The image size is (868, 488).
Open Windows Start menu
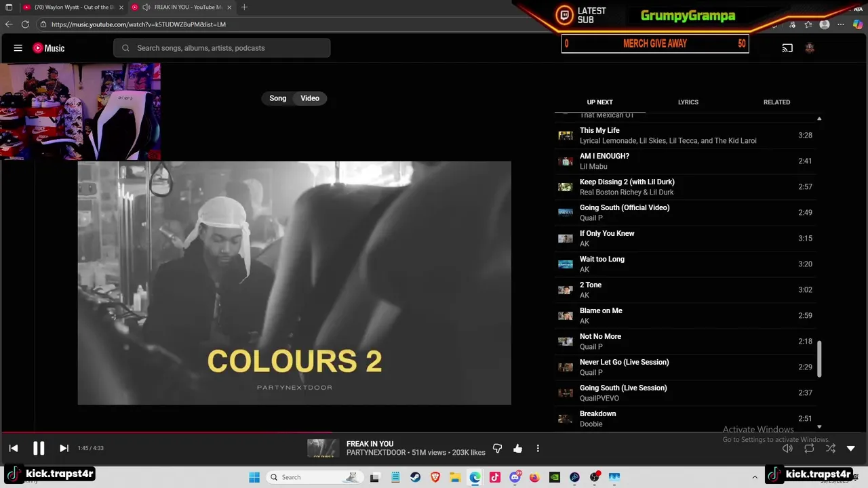[x=254, y=477]
